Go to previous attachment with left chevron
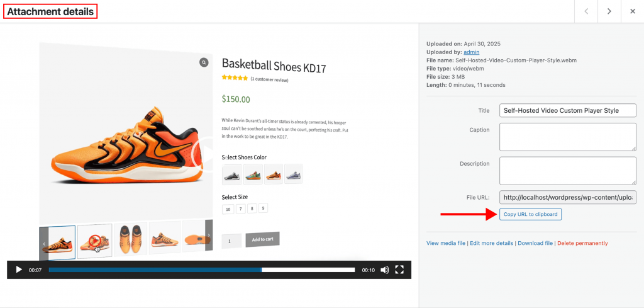The height and width of the screenshot is (308, 644). [x=586, y=11]
